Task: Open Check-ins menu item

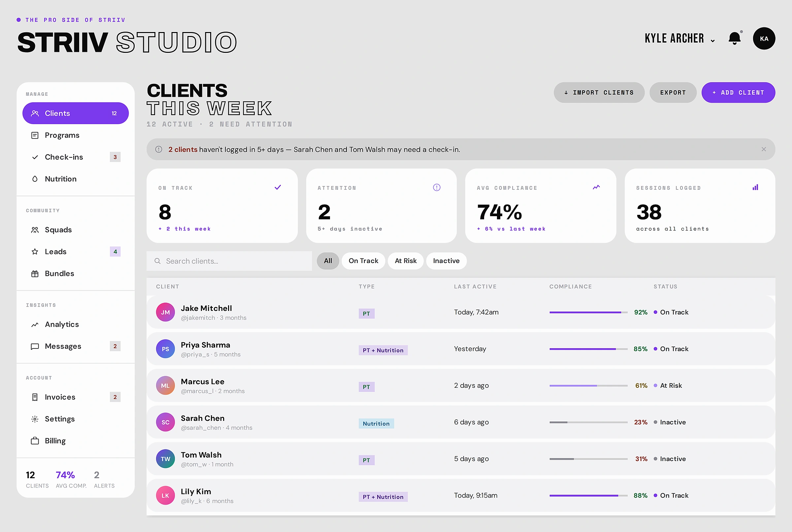Action: (76, 157)
